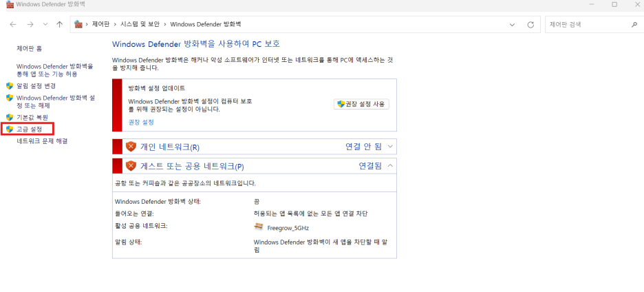The width and height of the screenshot is (644, 292).
Task: Open the recent locations dropdown arrow
Action: (45, 25)
